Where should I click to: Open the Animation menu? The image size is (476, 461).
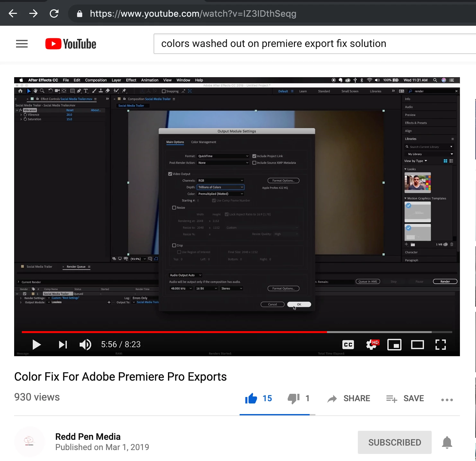coord(150,80)
